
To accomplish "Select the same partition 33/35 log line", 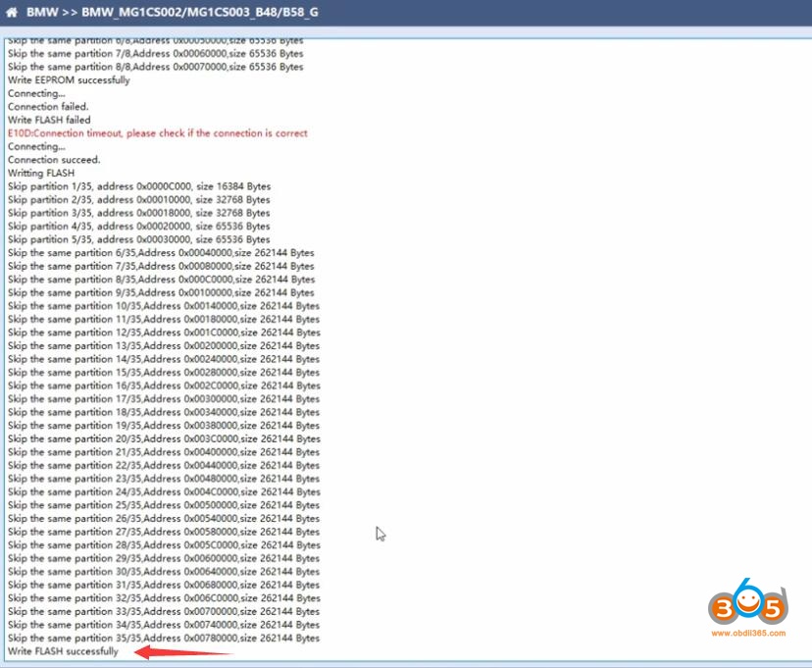I will (x=164, y=611).
